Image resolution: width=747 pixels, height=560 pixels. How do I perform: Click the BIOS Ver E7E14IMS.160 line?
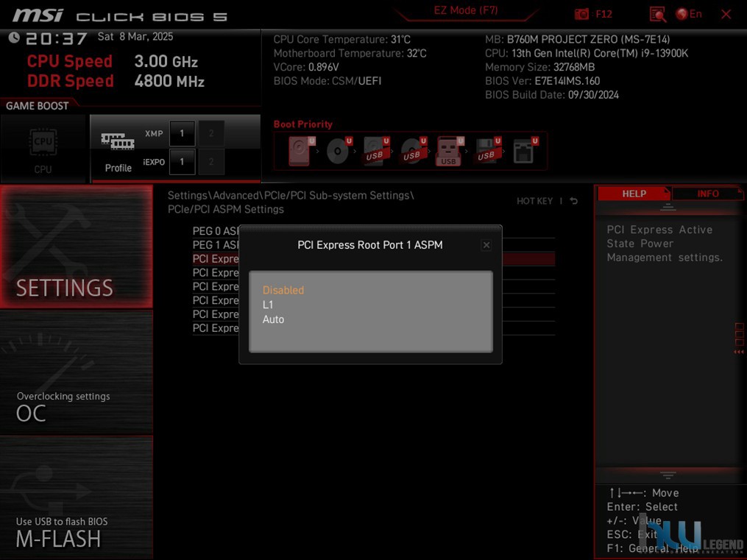tap(542, 80)
